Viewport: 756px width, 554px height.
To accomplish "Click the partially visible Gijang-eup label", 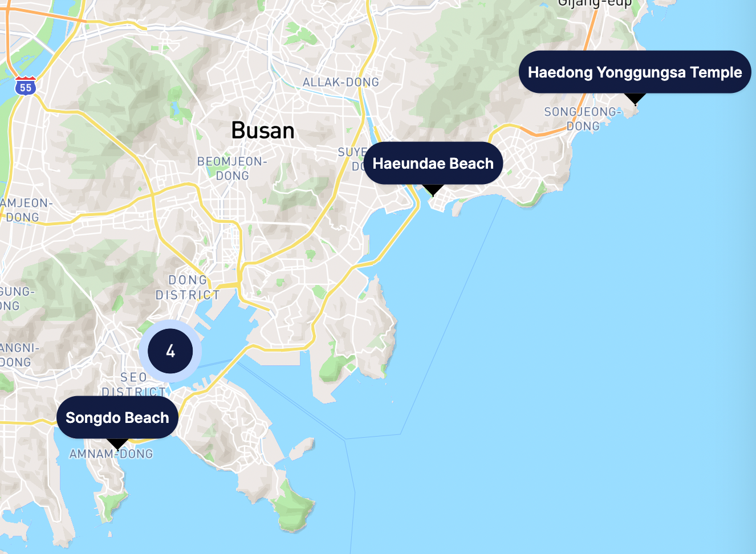I will [x=595, y=3].
